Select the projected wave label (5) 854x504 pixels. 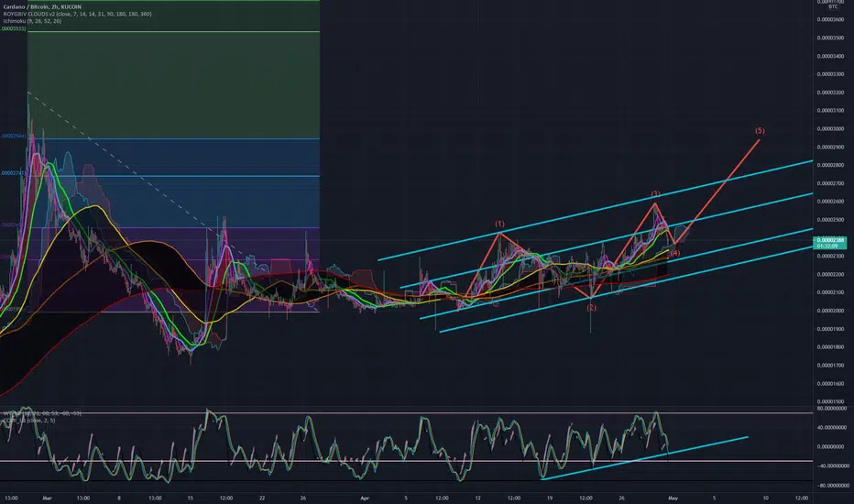[x=760, y=131]
